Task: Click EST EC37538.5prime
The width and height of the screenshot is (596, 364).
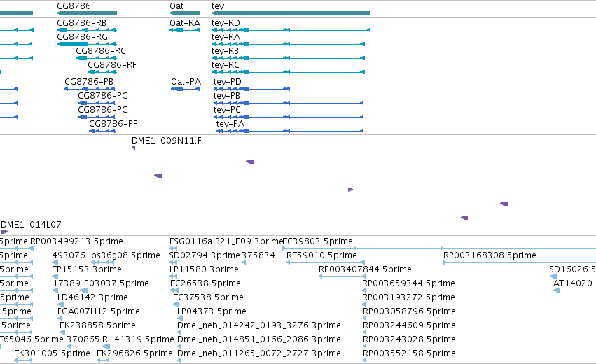Action: click(x=208, y=297)
